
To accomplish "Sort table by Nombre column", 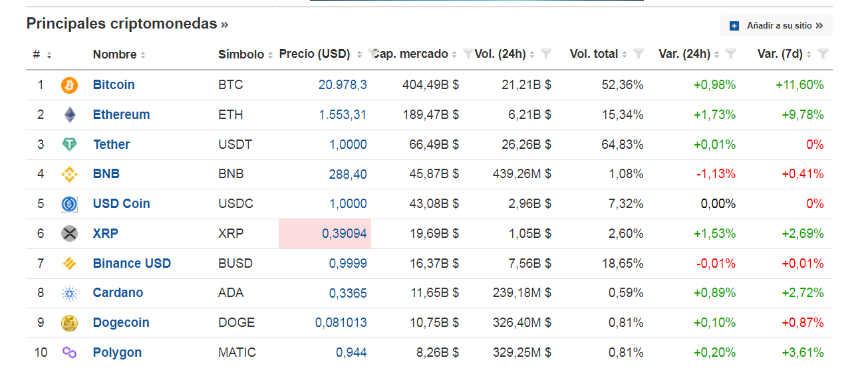I will 114,54.
